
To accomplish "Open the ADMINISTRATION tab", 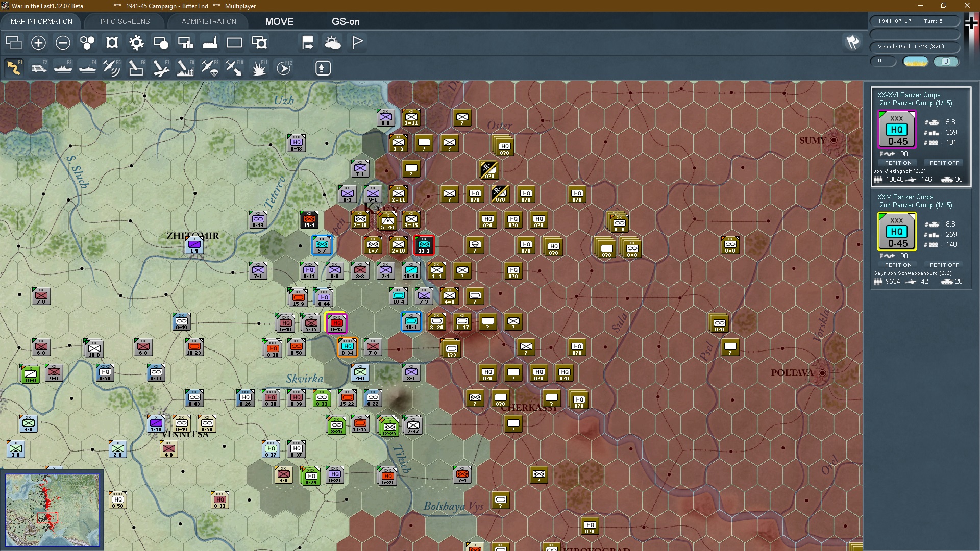I will 209,21.
